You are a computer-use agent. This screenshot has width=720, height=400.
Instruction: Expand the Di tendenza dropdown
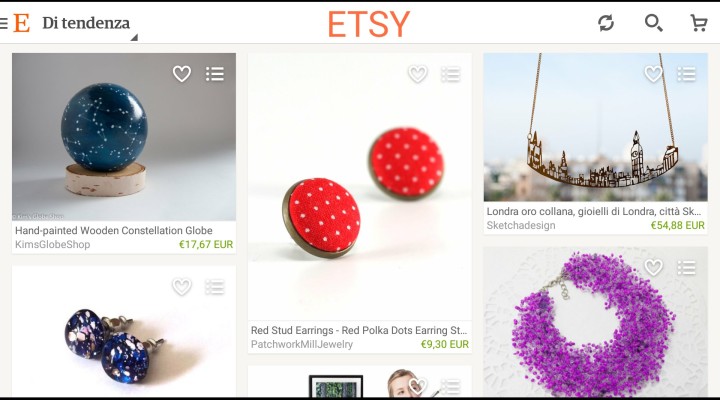86,23
